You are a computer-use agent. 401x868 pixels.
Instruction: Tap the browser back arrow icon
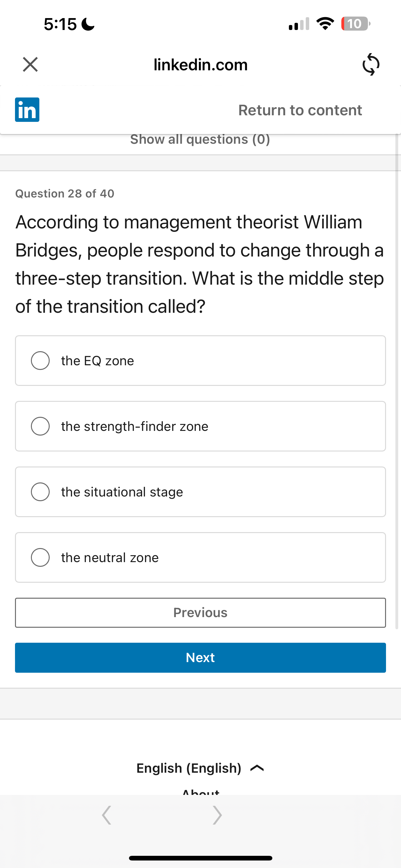click(x=106, y=815)
